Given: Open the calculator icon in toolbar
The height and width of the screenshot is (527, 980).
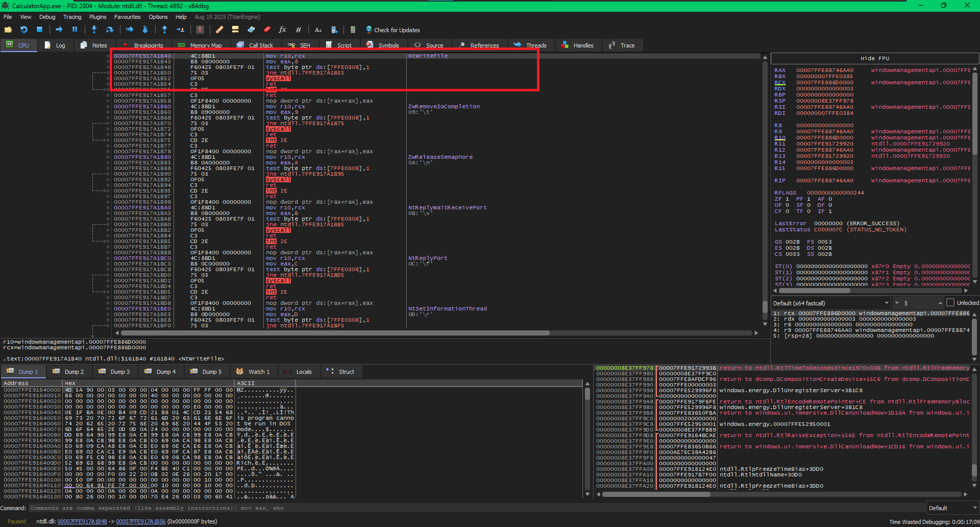Looking at the screenshot, I should click(353, 30).
